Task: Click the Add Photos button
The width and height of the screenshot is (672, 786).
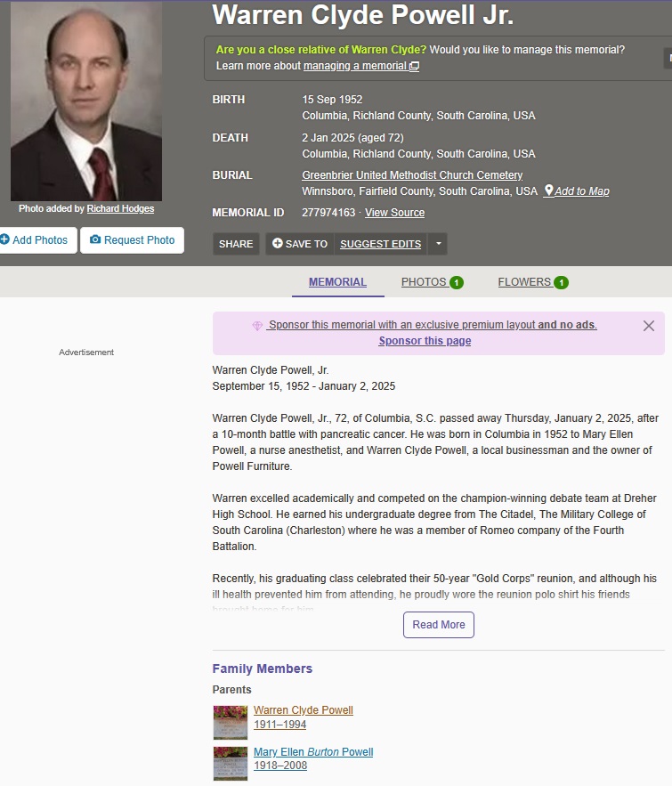Action: pyautogui.click(x=37, y=240)
